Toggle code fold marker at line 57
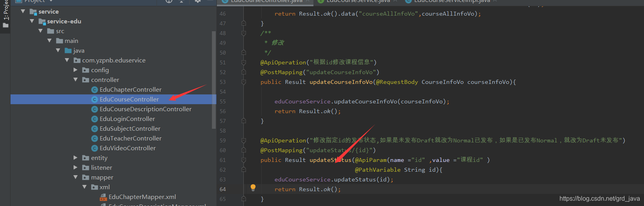The image size is (644, 206). [x=244, y=121]
